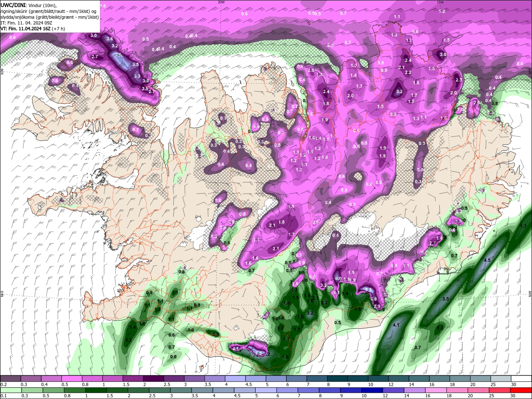Click snow legend swatch between 25 and 30

[501, 379]
